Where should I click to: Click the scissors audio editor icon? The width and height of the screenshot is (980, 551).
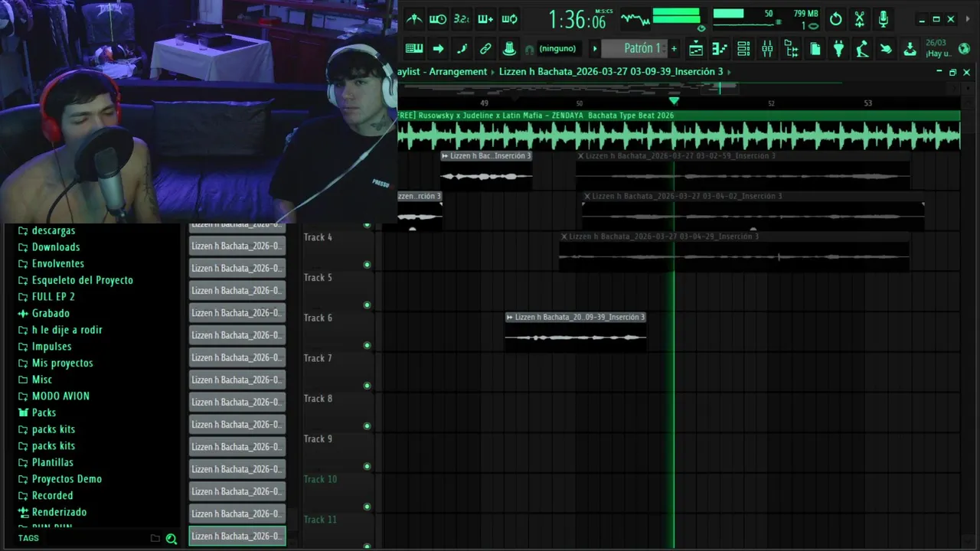(x=860, y=19)
